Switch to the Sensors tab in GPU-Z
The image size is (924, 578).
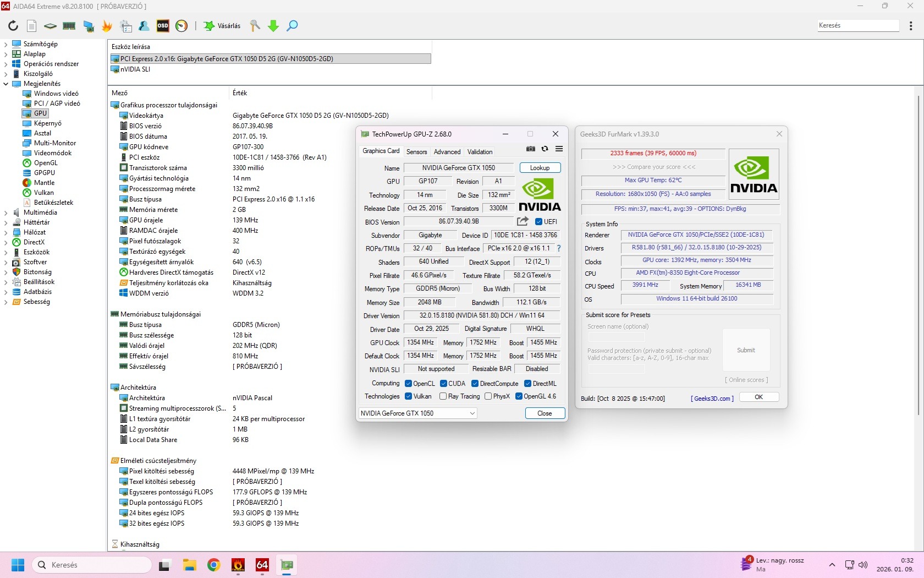click(x=416, y=152)
